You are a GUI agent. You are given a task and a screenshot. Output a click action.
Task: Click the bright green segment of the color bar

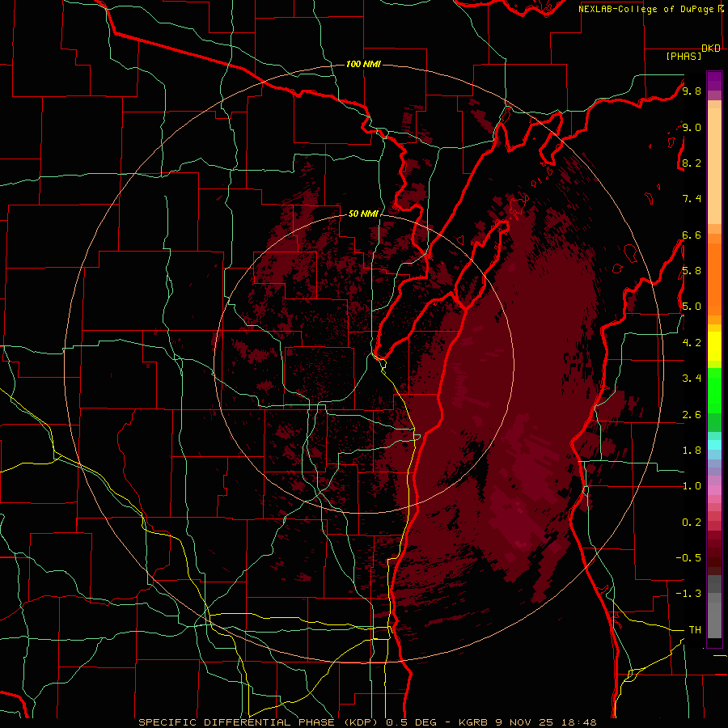point(714,391)
